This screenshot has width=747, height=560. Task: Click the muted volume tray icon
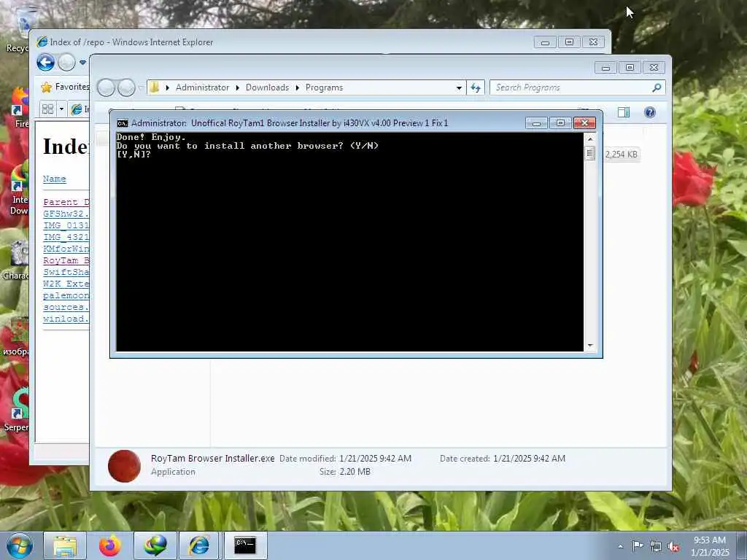pos(673,546)
